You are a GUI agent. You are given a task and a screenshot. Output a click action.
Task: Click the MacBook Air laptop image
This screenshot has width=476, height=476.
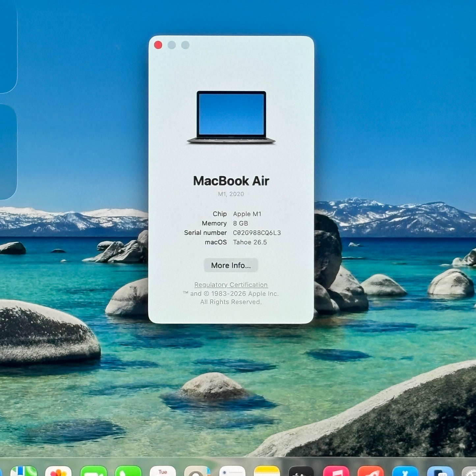click(231, 117)
